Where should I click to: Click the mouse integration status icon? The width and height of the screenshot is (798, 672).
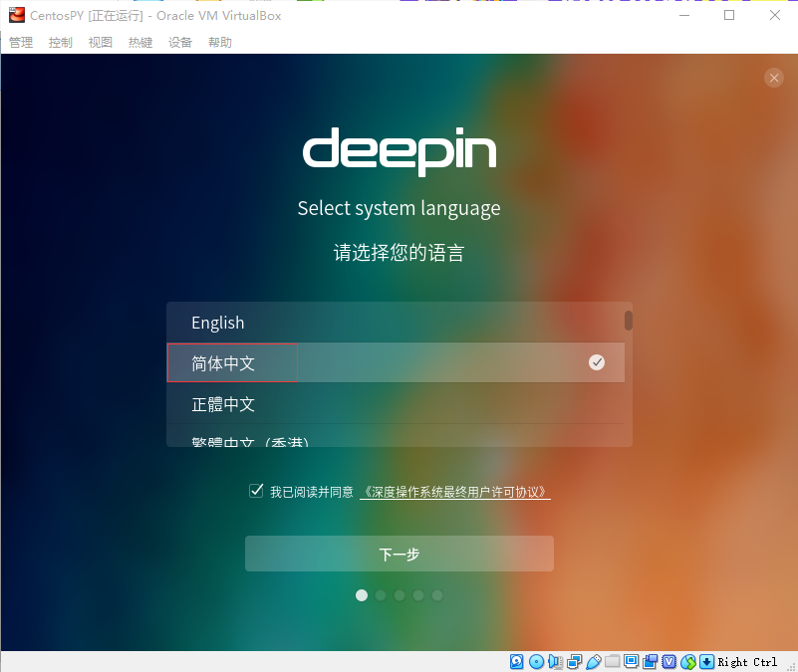[688, 661]
